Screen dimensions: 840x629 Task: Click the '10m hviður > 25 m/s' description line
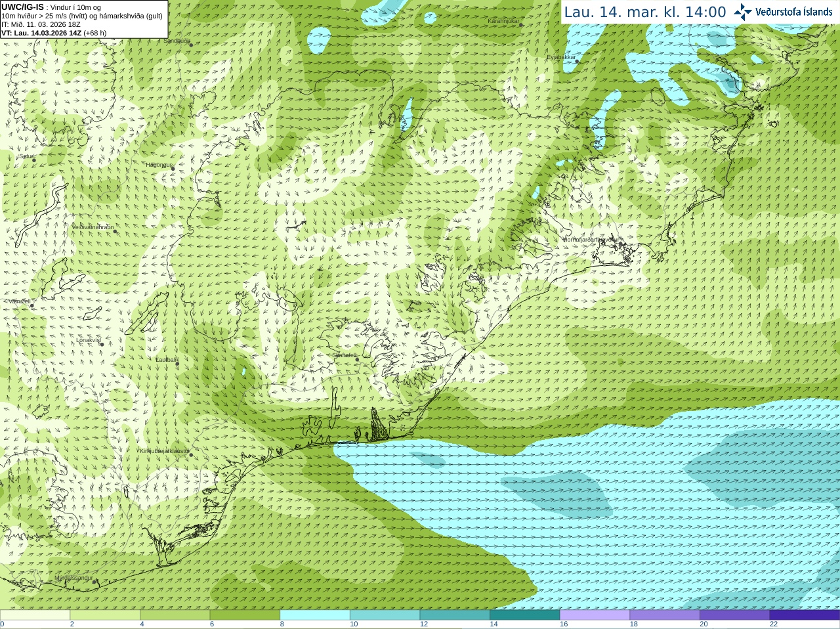tap(82, 16)
